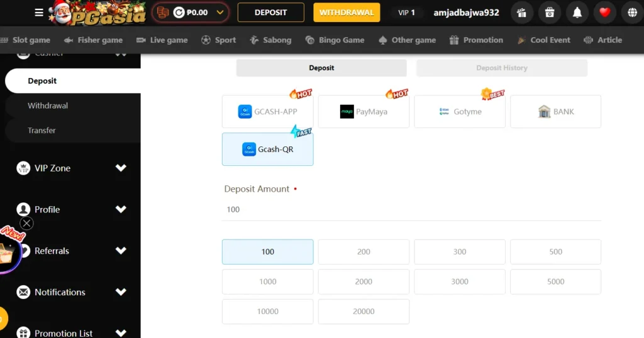Select the 1000 amount preset

point(268,282)
